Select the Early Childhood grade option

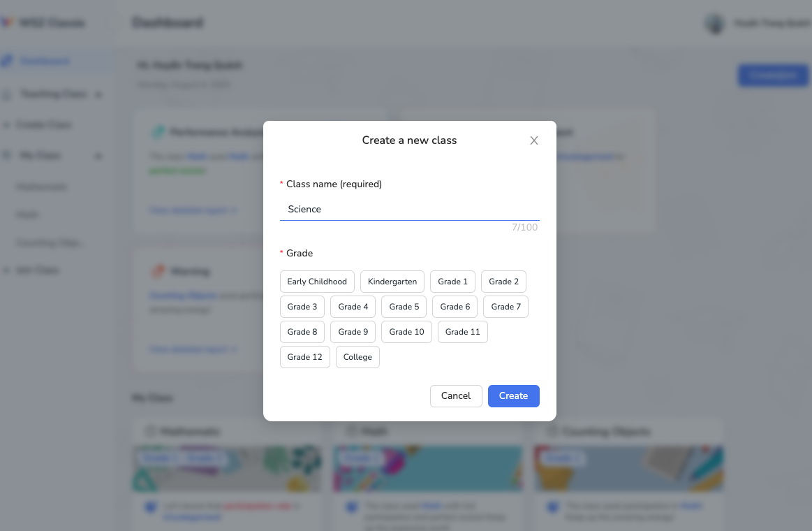click(x=317, y=282)
